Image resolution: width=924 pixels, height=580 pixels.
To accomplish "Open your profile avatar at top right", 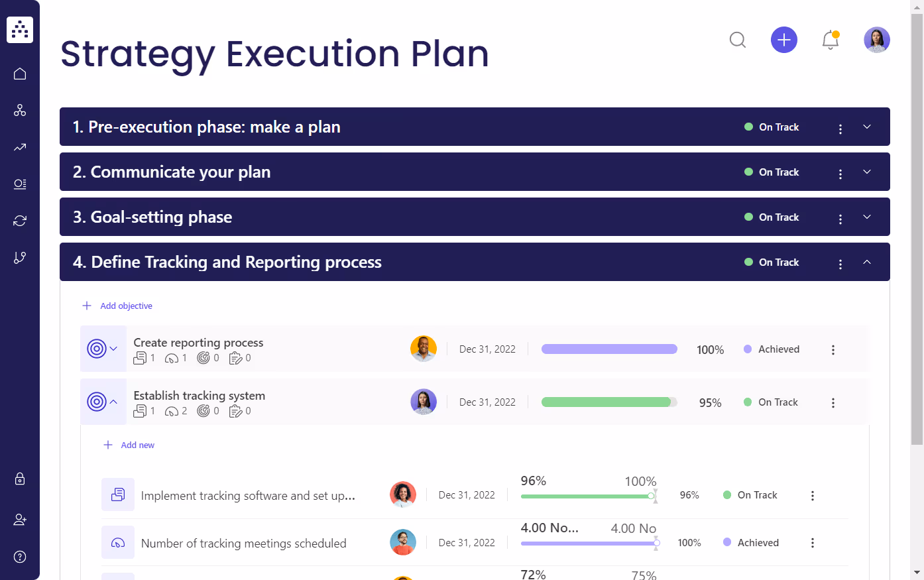I will coord(877,40).
